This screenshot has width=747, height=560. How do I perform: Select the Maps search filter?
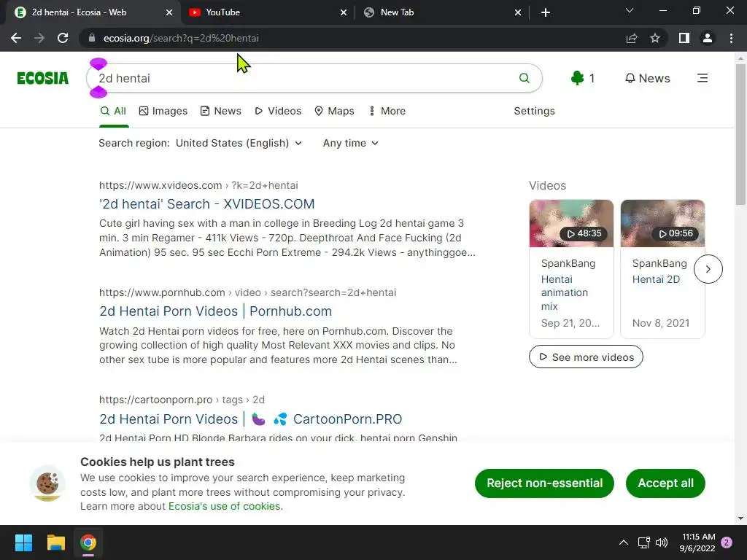tap(334, 111)
